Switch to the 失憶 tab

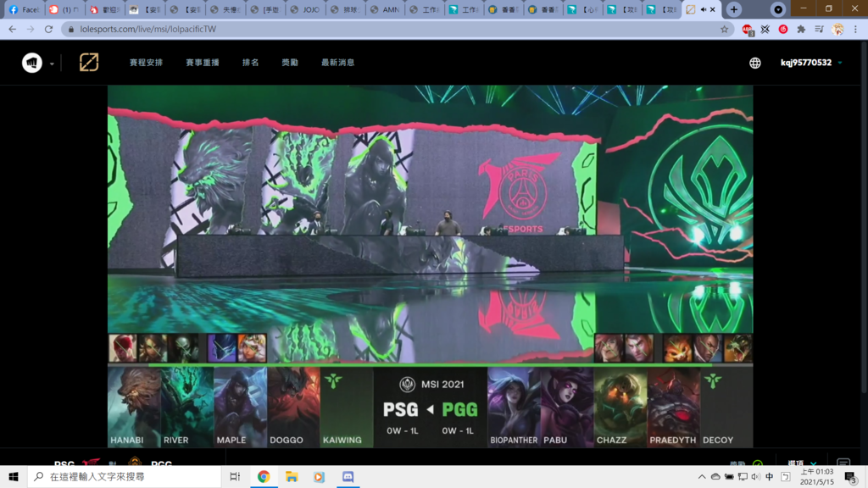225,9
